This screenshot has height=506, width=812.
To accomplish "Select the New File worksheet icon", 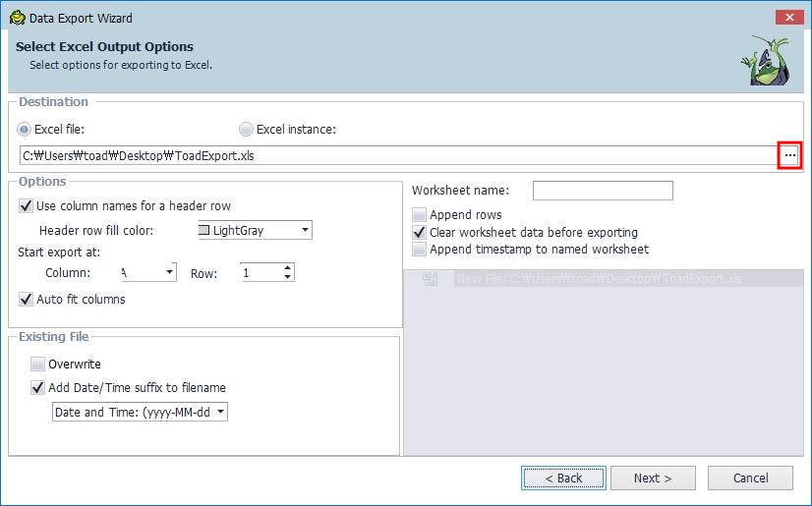I will tap(430, 279).
